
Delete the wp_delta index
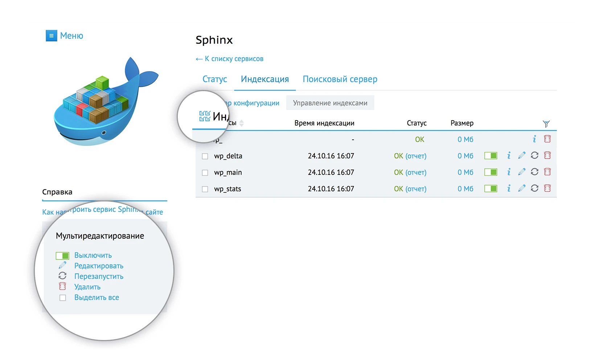(547, 156)
